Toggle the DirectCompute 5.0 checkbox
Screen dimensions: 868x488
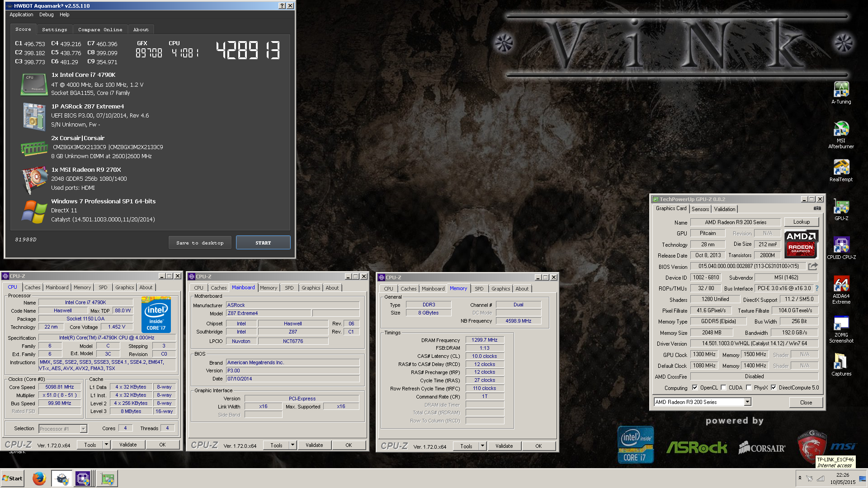[774, 388]
